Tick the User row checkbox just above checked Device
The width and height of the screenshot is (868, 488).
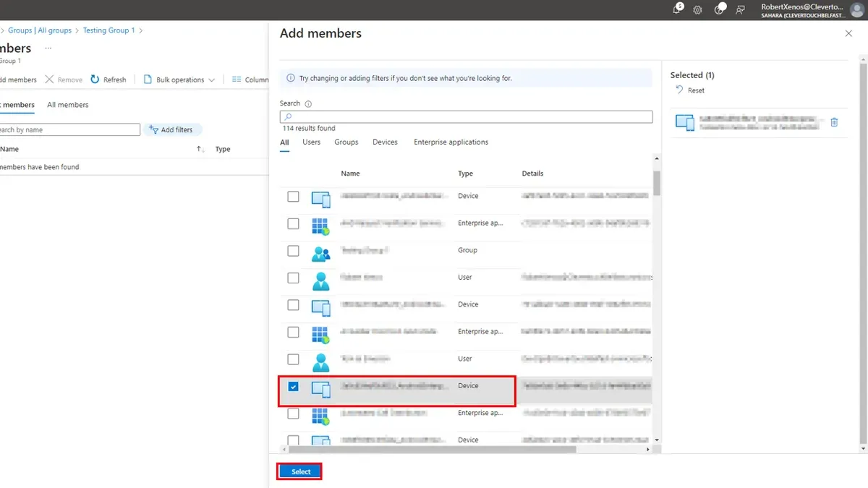(293, 359)
